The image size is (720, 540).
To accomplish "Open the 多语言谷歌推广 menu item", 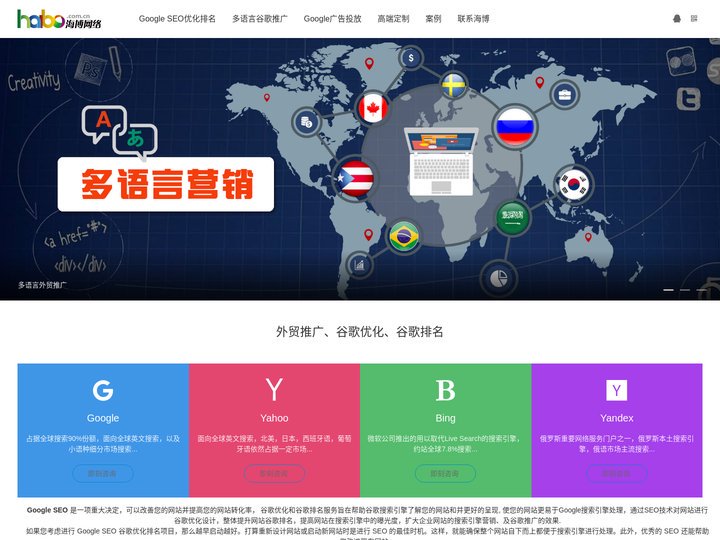I will pos(259,19).
